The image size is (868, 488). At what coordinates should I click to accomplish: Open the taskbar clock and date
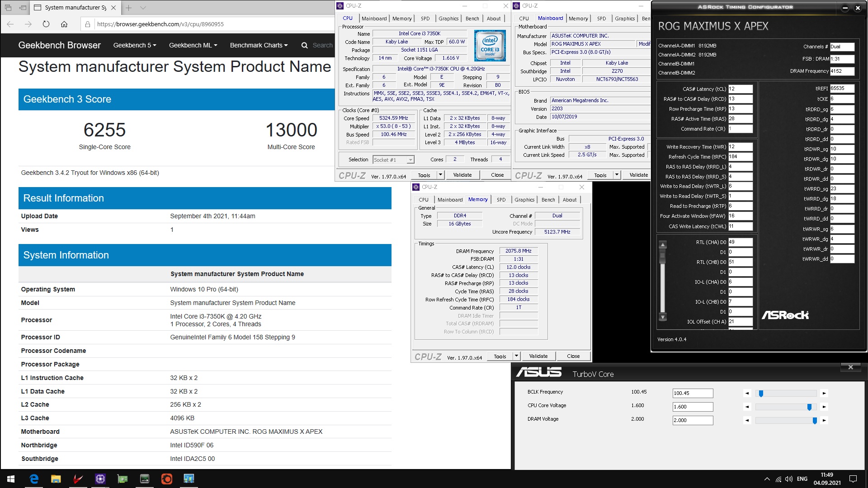(827, 479)
